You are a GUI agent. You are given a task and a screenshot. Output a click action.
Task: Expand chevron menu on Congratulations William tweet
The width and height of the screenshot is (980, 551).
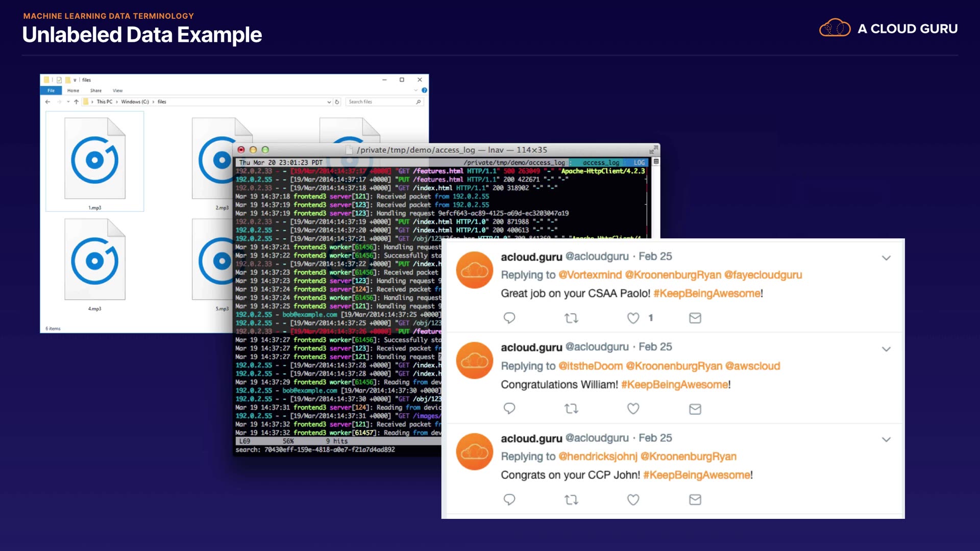886,349
